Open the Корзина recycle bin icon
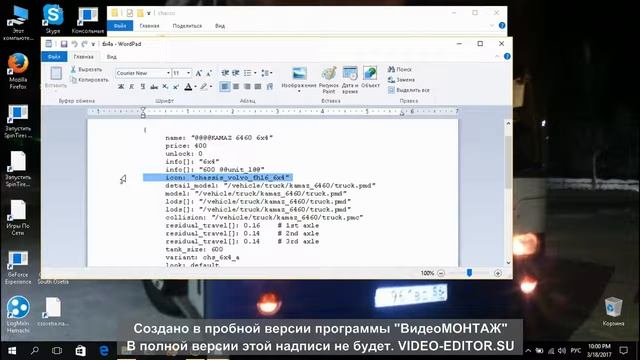 (613, 311)
